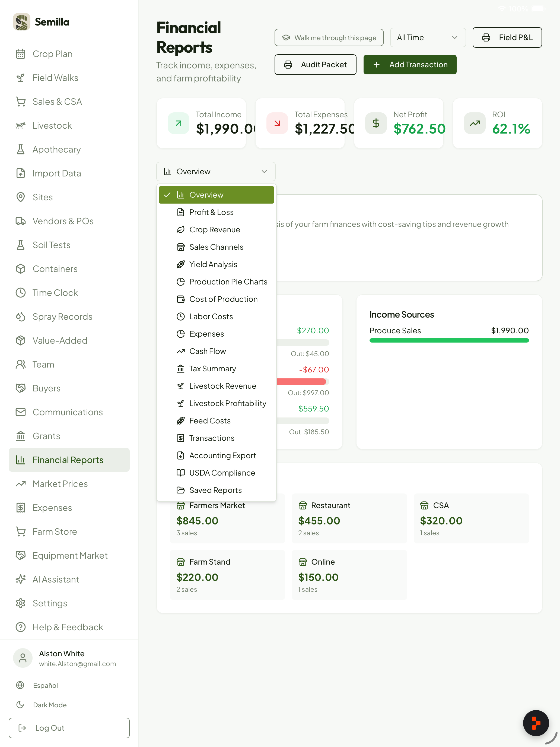Click the Time Clock icon
The height and width of the screenshot is (747, 560).
pyautogui.click(x=21, y=293)
